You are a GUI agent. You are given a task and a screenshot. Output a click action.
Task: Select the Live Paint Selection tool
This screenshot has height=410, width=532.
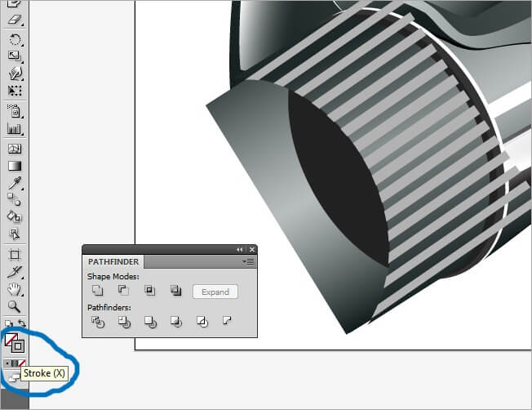point(15,234)
